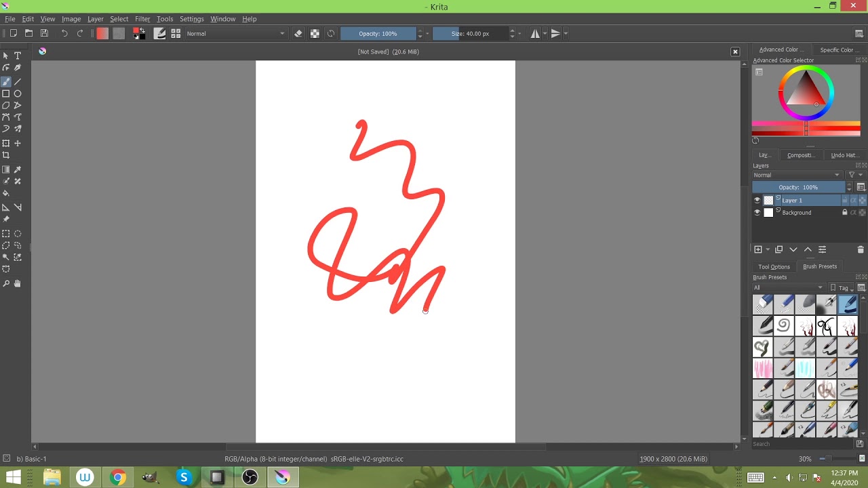
Task: Open Chrome from the Windows taskbar
Action: tap(118, 478)
